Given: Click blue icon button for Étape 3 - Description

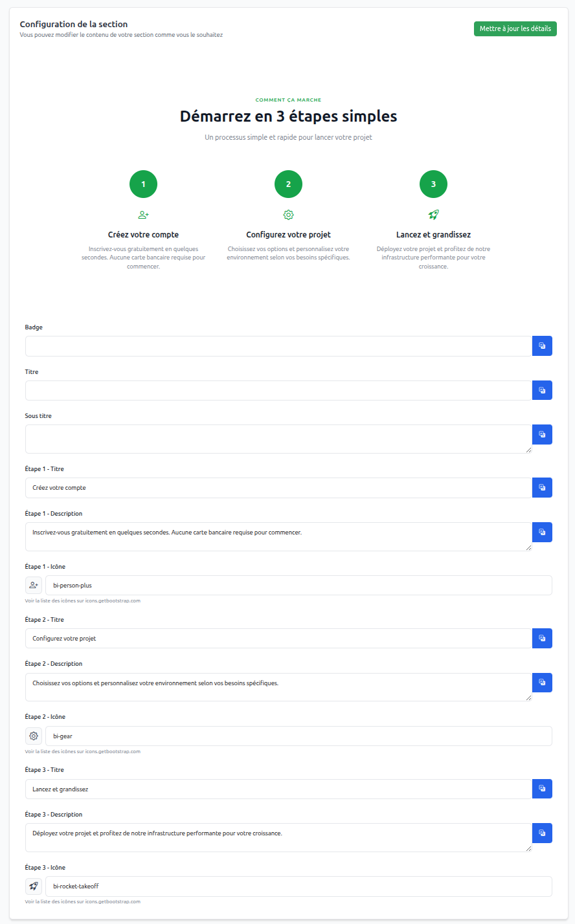Looking at the screenshot, I should point(542,833).
